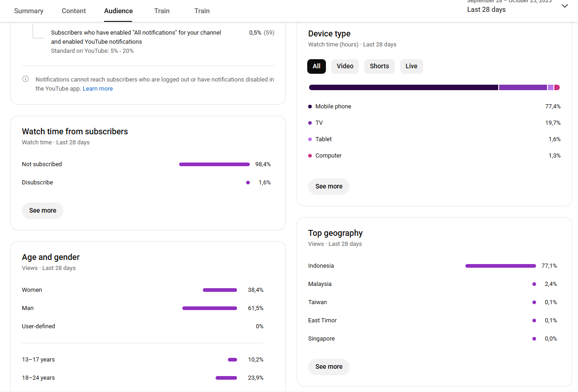Select the Last 28 days date range
Image resolution: width=578 pixels, height=392 pixels.
point(486,10)
